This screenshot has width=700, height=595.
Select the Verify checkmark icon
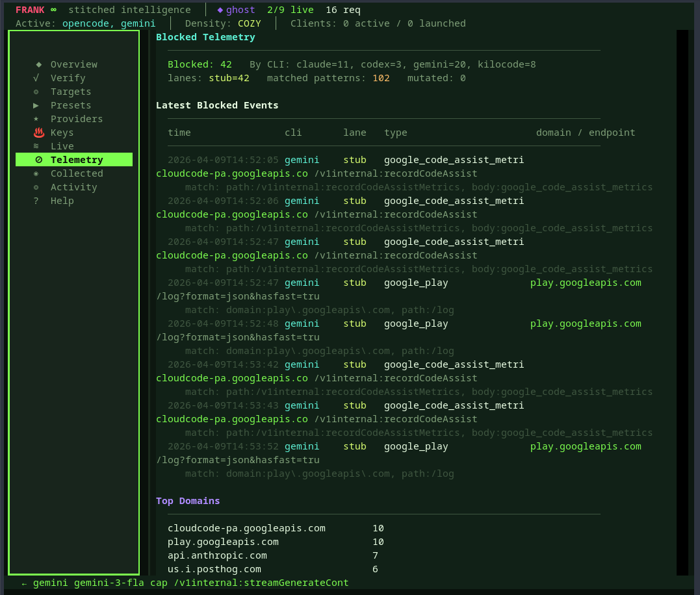pos(37,78)
